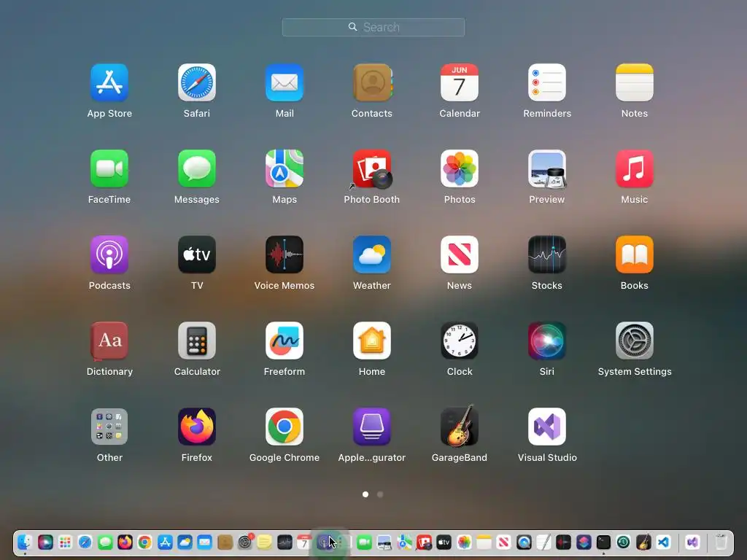Open the Clock app
Screen dimensions: 747x560
[x=460, y=341]
